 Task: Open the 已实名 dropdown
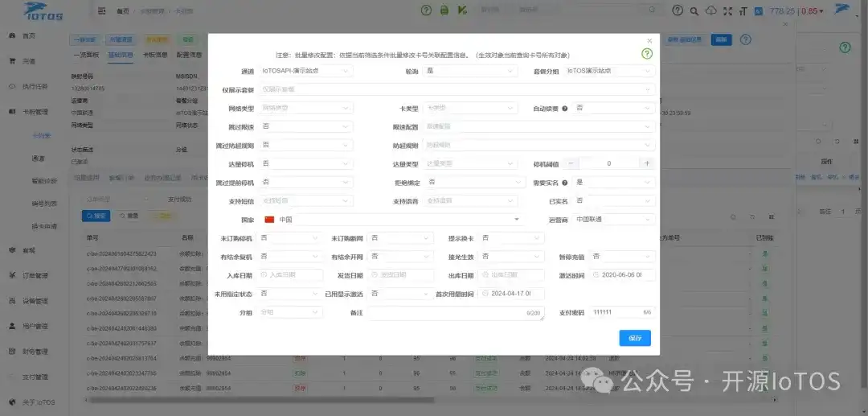(x=614, y=200)
